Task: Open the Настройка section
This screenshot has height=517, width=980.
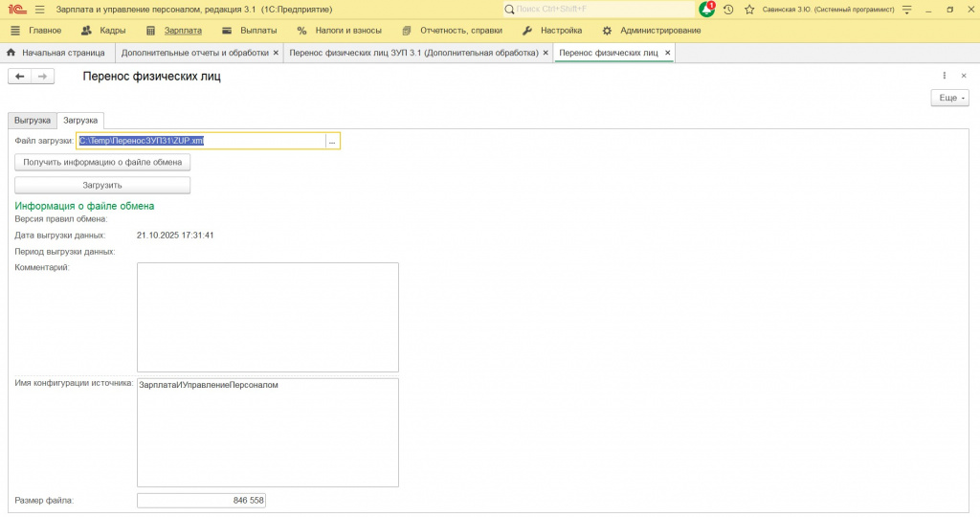Action: coord(552,30)
